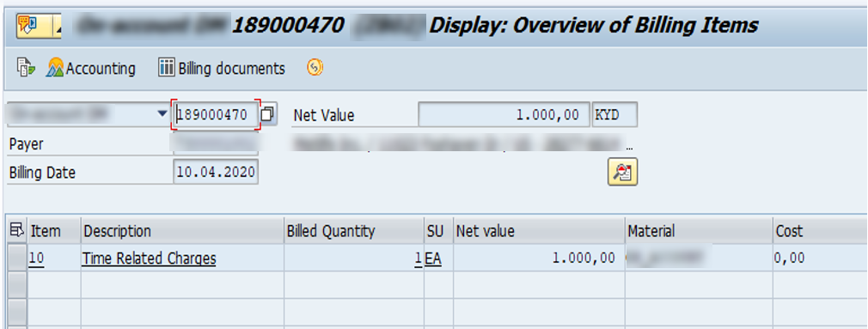The image size is (868, 329).
Task: Click the Billing Date field 10.04.2020
Action: coord(216,172)
